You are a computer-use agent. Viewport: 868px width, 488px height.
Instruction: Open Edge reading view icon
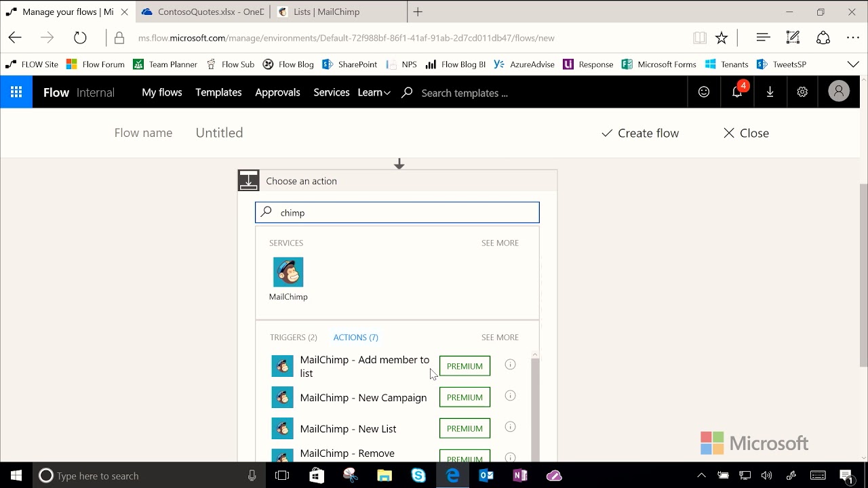700,38
